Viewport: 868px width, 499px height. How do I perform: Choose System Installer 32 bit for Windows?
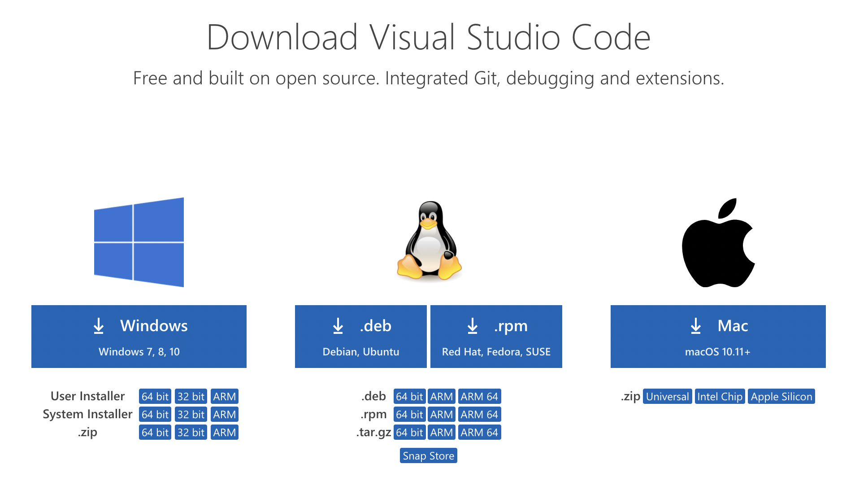[x=191, y=415]
